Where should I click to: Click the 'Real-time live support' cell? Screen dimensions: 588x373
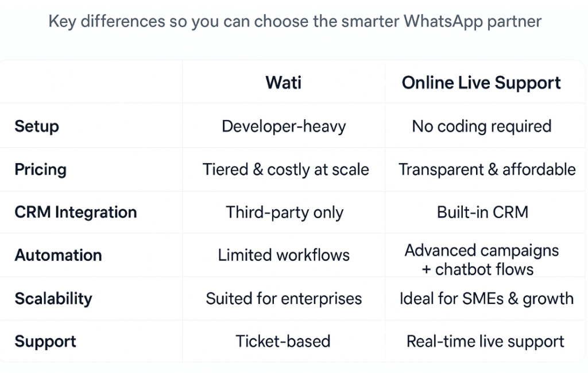coord(485,341)
